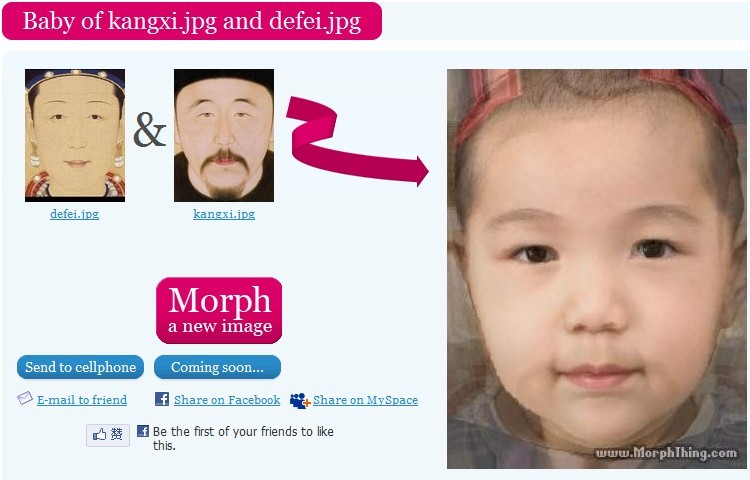The height and width of the screenshot is (480, 750).
Task: Click the ampersand between the two portraits
Action: tap(150, 130)
